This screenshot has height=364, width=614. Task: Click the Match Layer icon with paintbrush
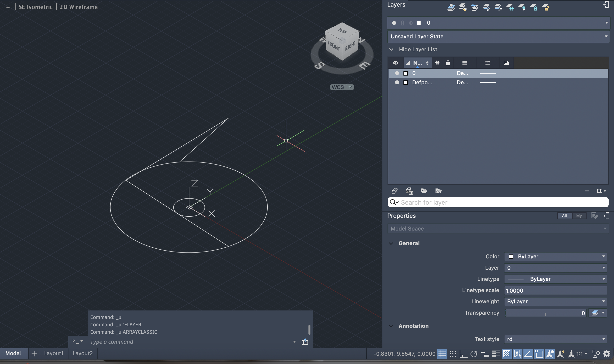(463, 7)
